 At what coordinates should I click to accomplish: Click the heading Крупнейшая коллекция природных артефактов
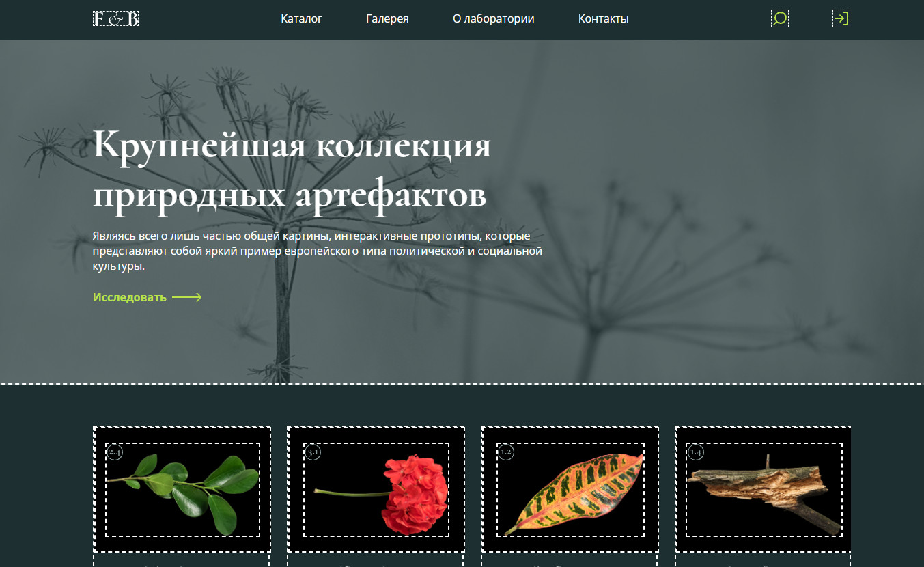pos(292,170)
